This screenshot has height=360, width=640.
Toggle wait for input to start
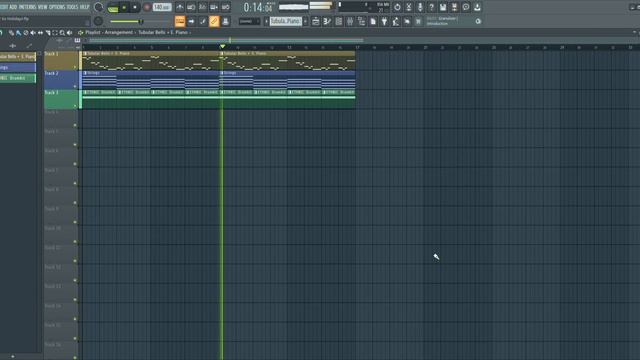(191, 7)
